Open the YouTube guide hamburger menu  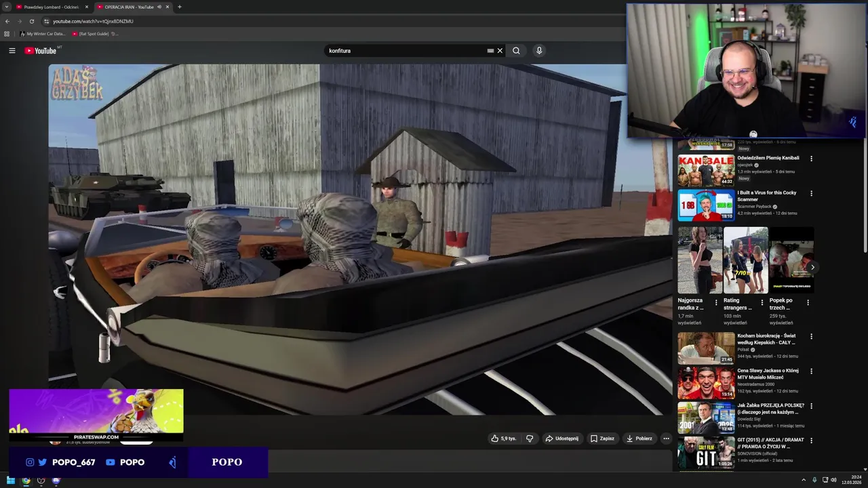click(x=12, y=51)
